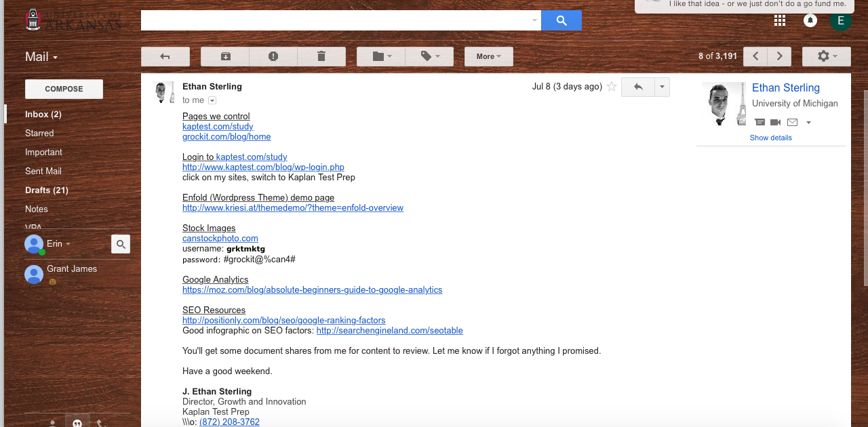Delete the email with the trash icon
Screen dimensions: 868x427
pyautogui.click(x=321, y=56)
